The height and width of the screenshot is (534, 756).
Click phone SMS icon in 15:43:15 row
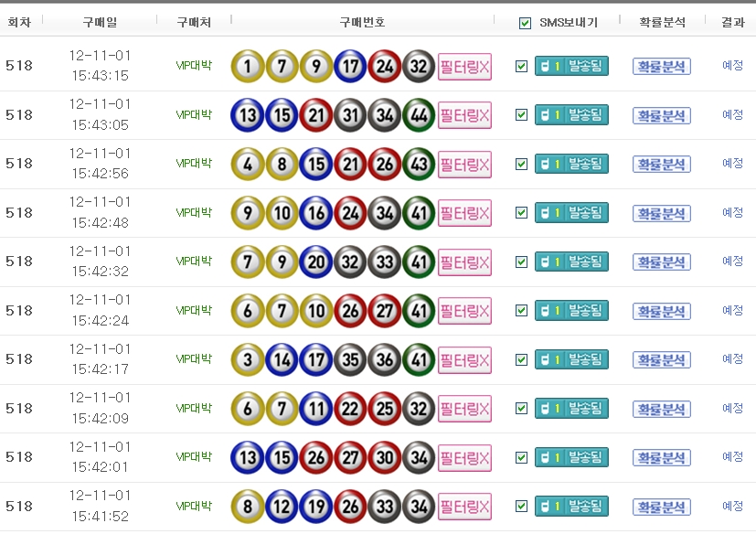click(549, 66)
